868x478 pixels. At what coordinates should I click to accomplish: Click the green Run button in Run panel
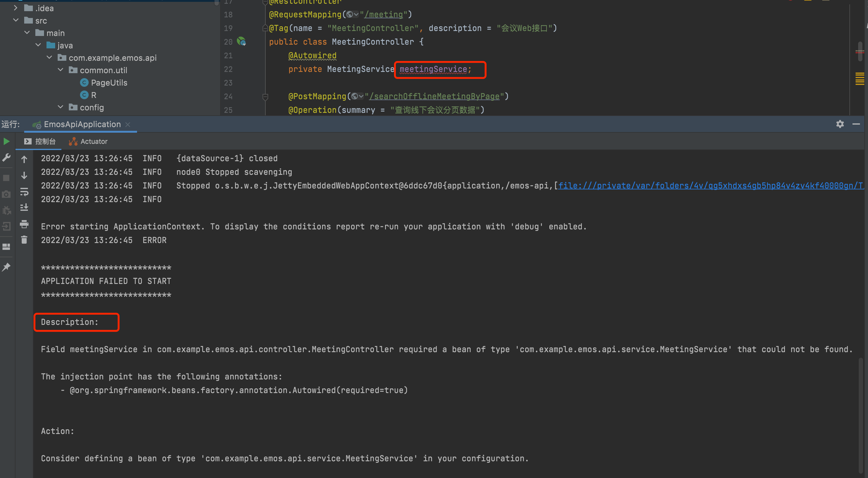click(x=7, y=141)
